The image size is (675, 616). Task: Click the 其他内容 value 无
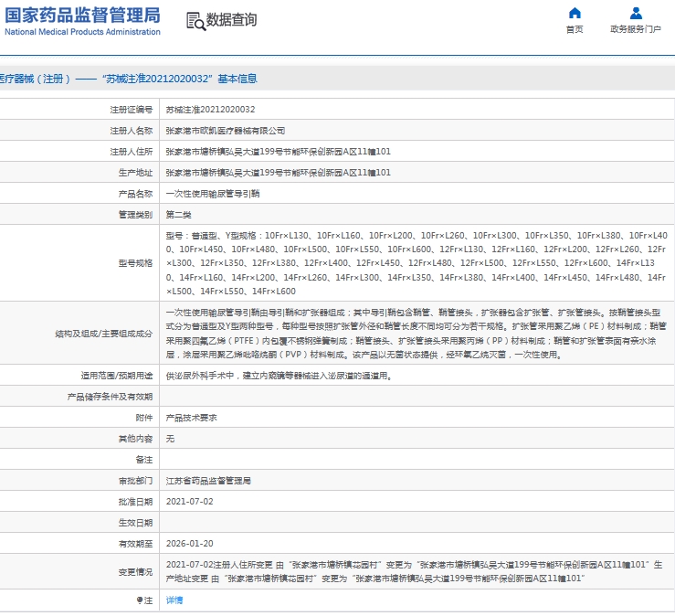coord(171,439)
